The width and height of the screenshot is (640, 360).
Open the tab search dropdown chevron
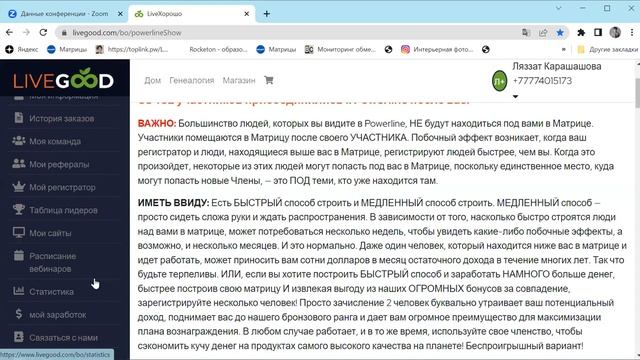coord(558,8)
